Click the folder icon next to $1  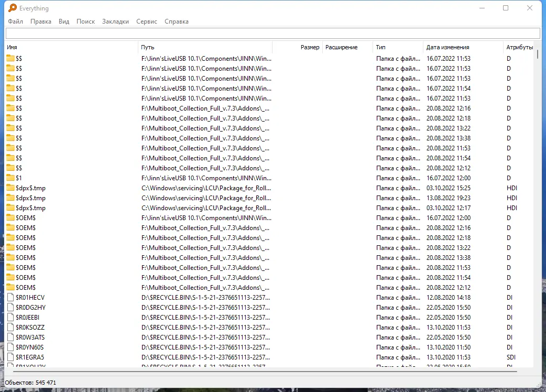click(10, 178)
